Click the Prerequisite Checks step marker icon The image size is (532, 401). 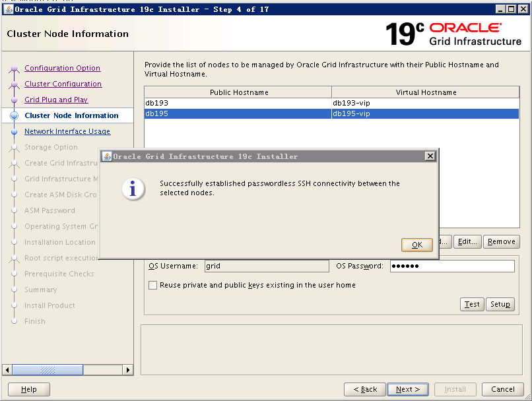point(15,274)
